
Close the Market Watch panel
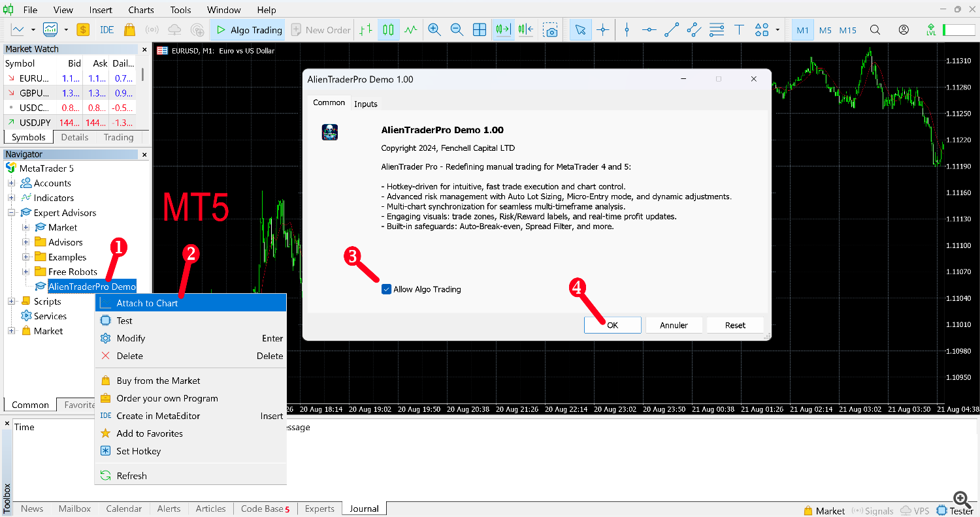[x=144, y=49]
